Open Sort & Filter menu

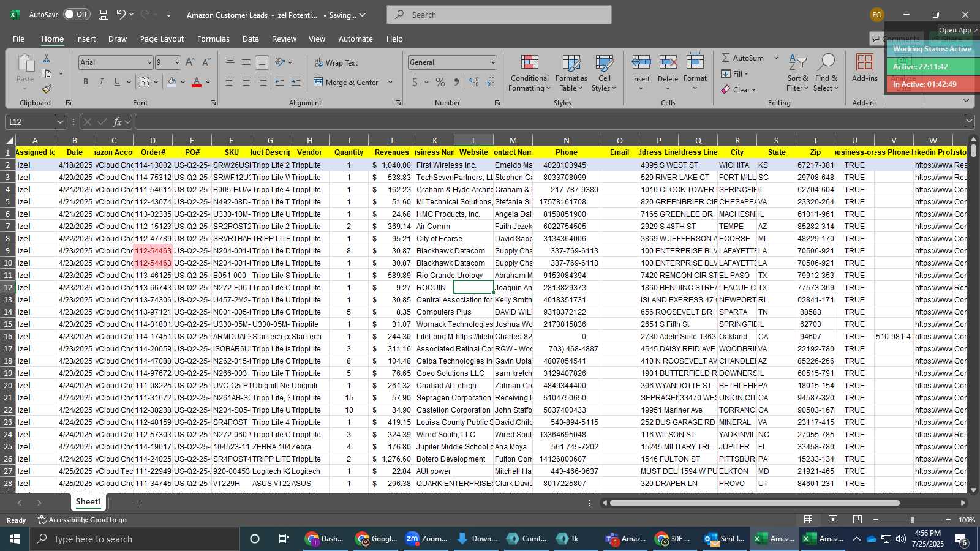(797, 73)
